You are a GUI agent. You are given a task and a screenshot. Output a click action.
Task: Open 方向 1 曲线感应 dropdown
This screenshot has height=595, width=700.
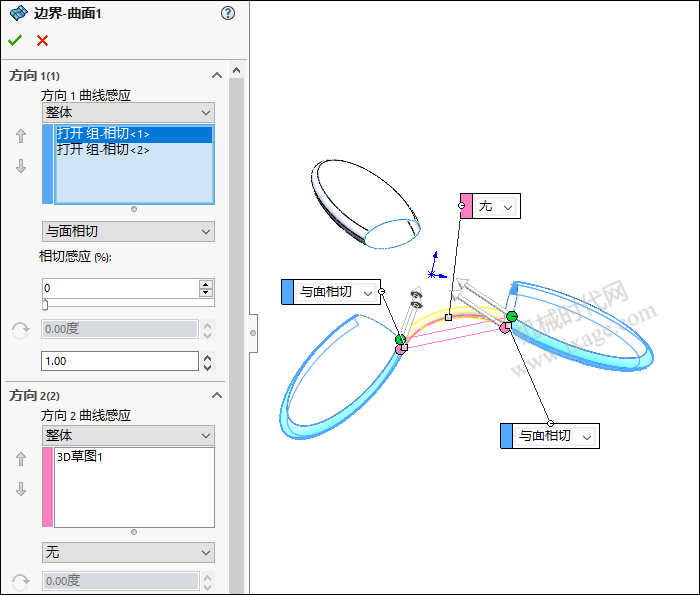128,112
